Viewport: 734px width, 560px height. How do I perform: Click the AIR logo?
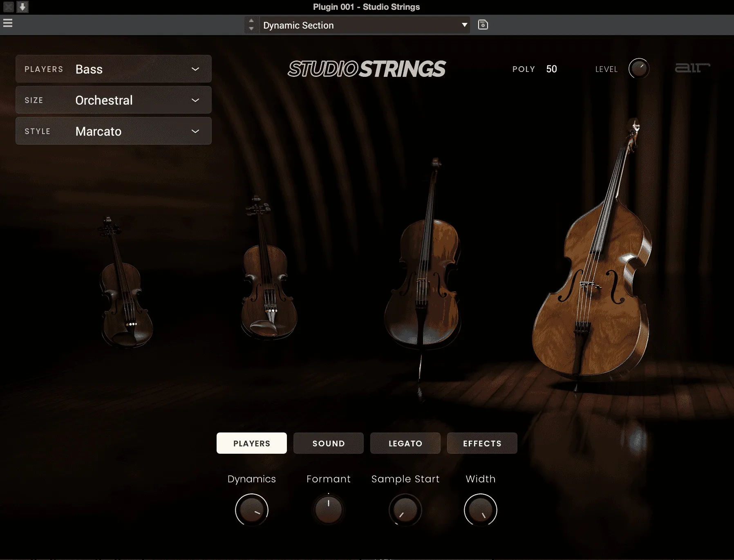click(x=692, y=68)
